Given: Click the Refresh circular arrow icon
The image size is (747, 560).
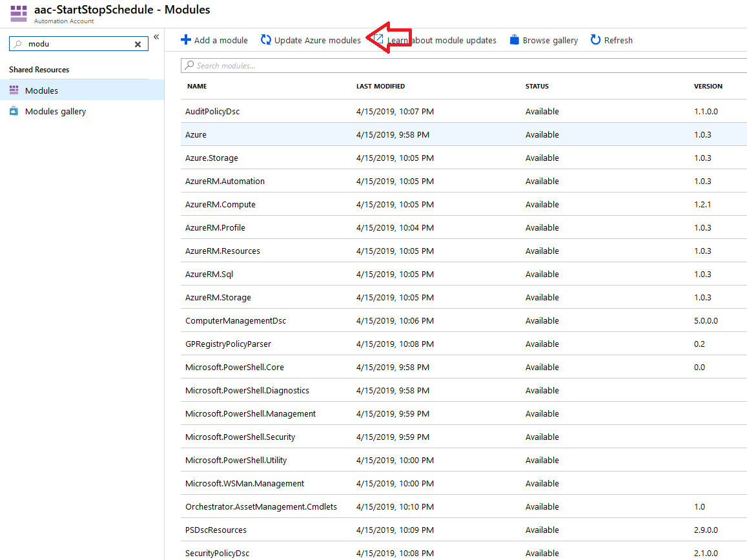Looking at the screenshot, I should 595,40.
